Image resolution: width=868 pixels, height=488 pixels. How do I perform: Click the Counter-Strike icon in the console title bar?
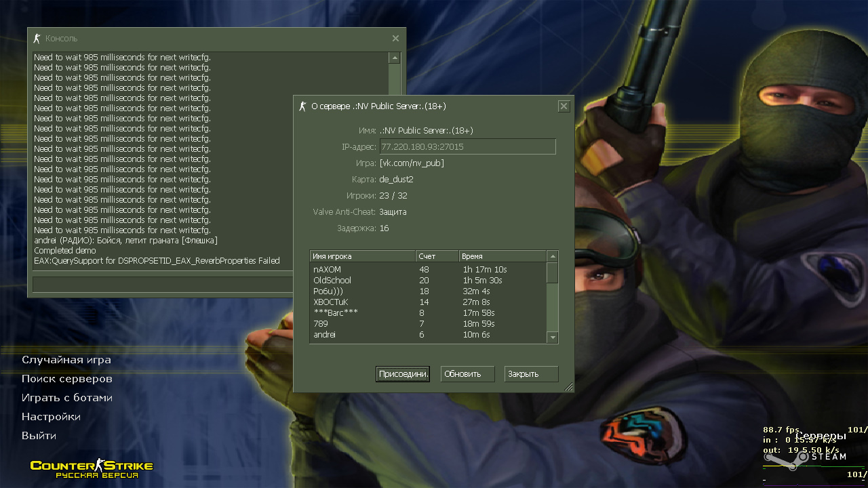37,39
